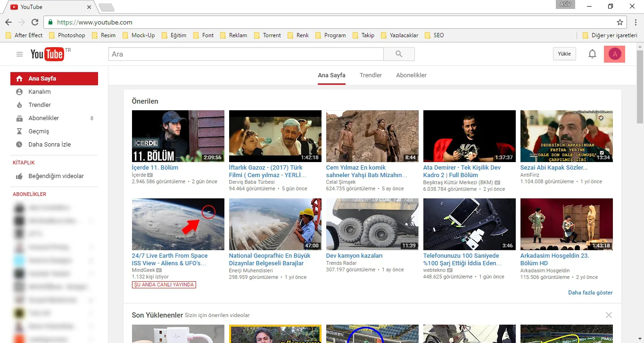Click the Yükle upload button
The height and width of the screenshot is (343, 644).
coord(564,54)
